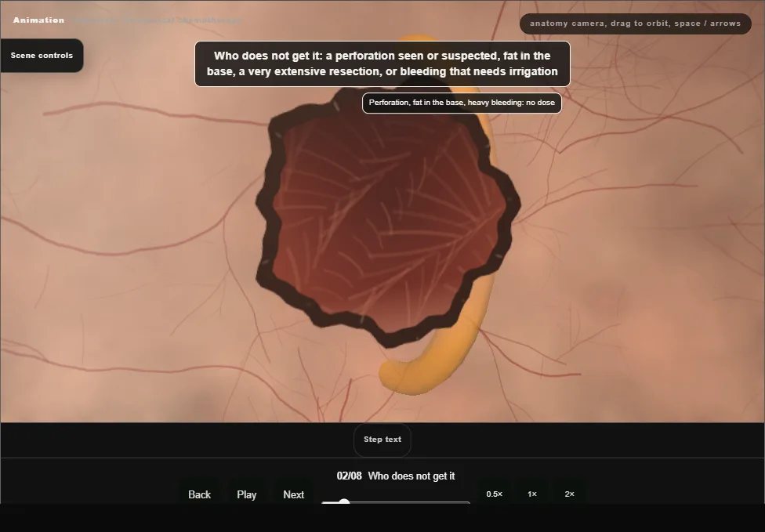Click the step progress slider handle
This screenshot has width=765, height=532.
[344, 502]
